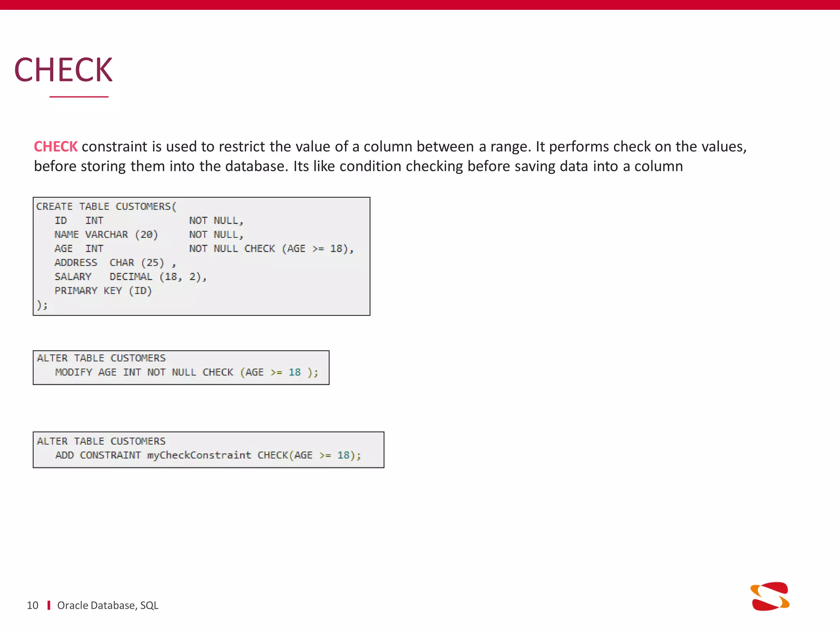
Task: Click the 'NAME VARCHAR (20)' line
Action: click(x=149, y=235)
